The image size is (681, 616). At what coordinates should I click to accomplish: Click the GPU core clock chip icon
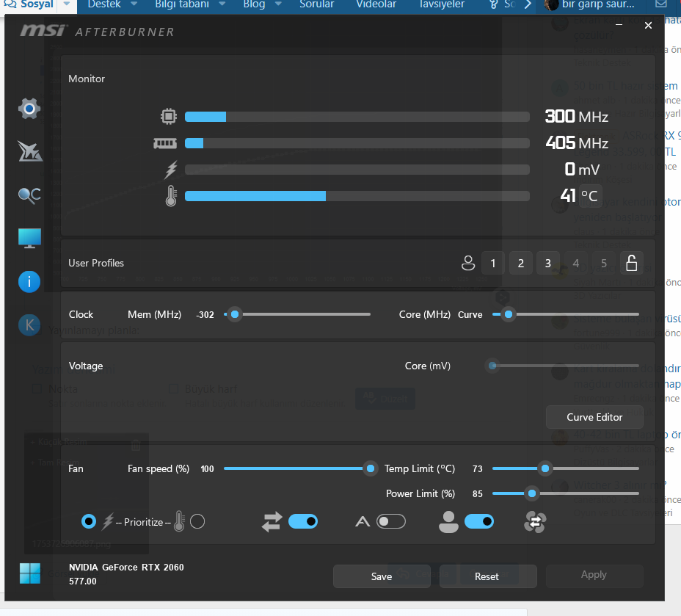pos(169,117)
